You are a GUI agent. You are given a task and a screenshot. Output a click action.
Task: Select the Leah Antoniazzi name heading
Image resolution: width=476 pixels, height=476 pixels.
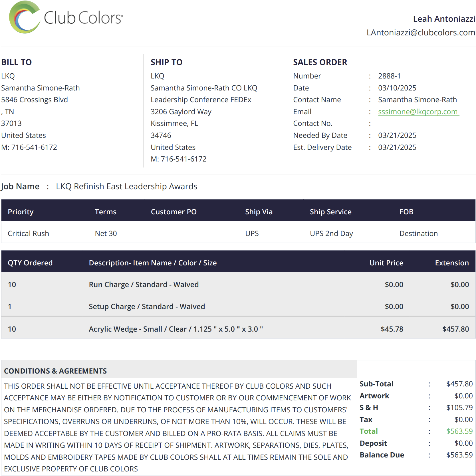pos(444,19)
